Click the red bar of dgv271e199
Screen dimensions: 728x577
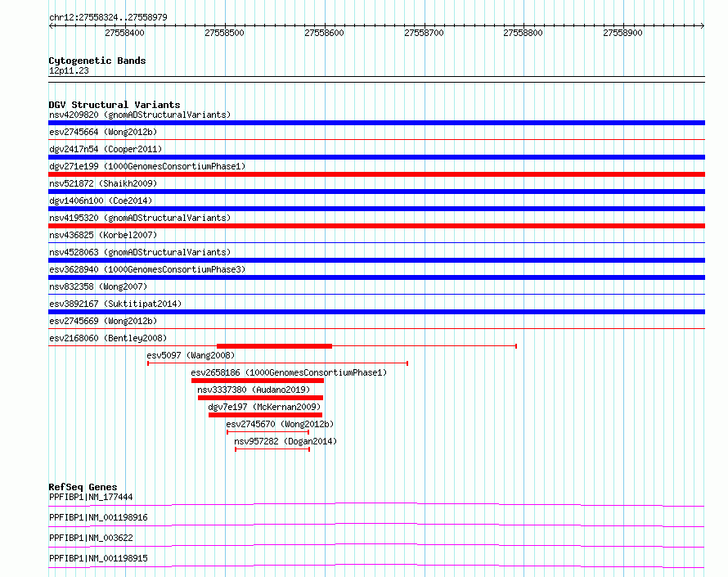click(x=376, y=174)
